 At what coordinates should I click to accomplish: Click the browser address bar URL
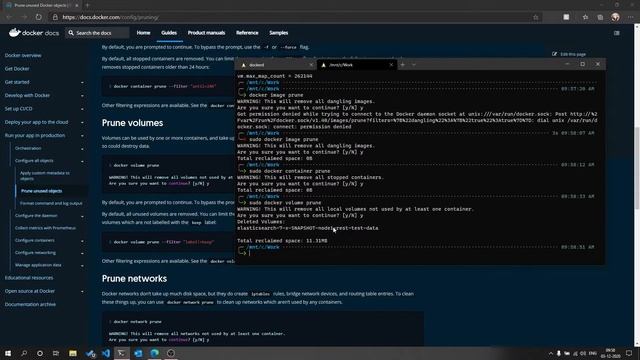(111, 17)
